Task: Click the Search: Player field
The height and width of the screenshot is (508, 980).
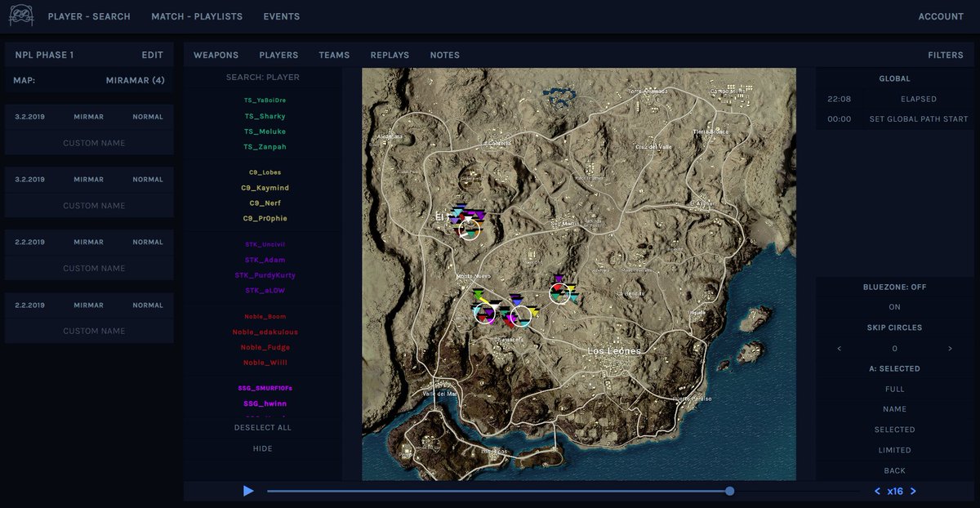Action: pyautogui.click(x=263, y=78)
